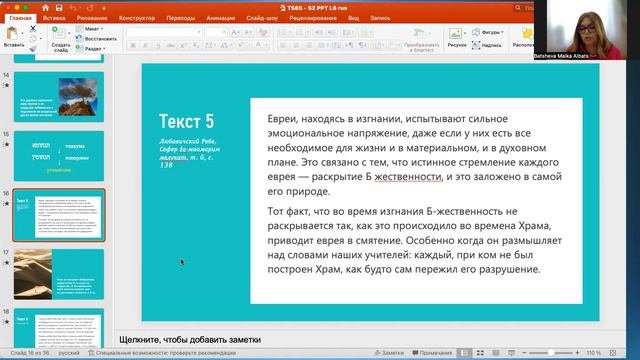Switch to the Главная tab
The image size is (640, 360).
[20, 18]
